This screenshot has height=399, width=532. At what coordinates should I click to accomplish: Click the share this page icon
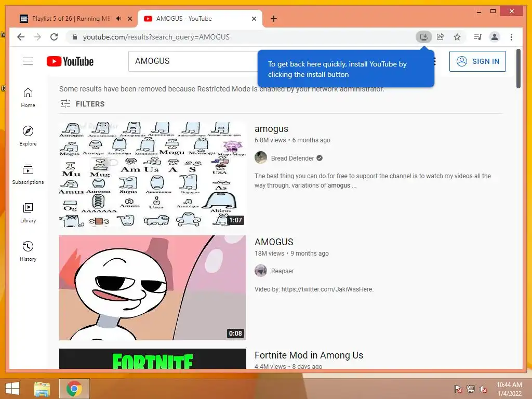pos(441,37)
